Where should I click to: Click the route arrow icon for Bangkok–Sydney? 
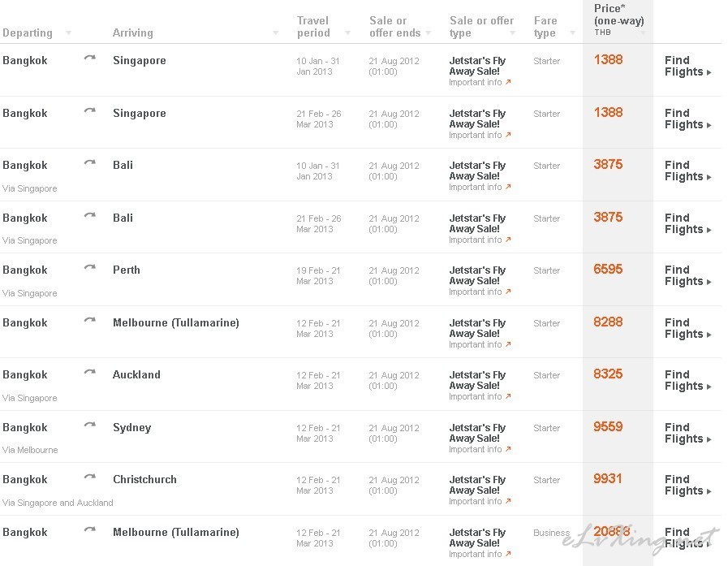89,425
